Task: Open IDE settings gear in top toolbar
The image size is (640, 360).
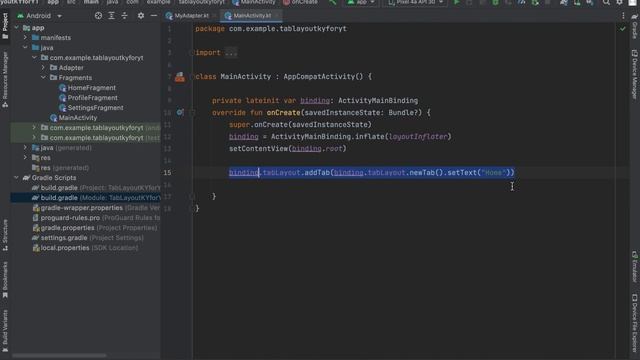Action: point(619,2)
